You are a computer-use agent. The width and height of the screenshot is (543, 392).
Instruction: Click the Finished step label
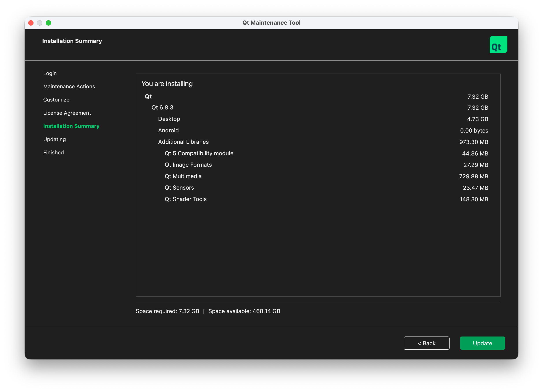pos(53,152)
